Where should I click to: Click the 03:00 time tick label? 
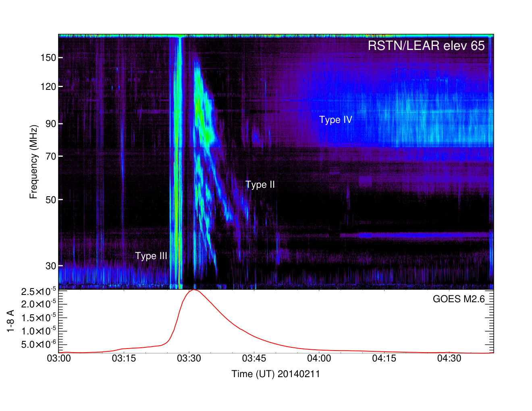click(x=59, y=358)
